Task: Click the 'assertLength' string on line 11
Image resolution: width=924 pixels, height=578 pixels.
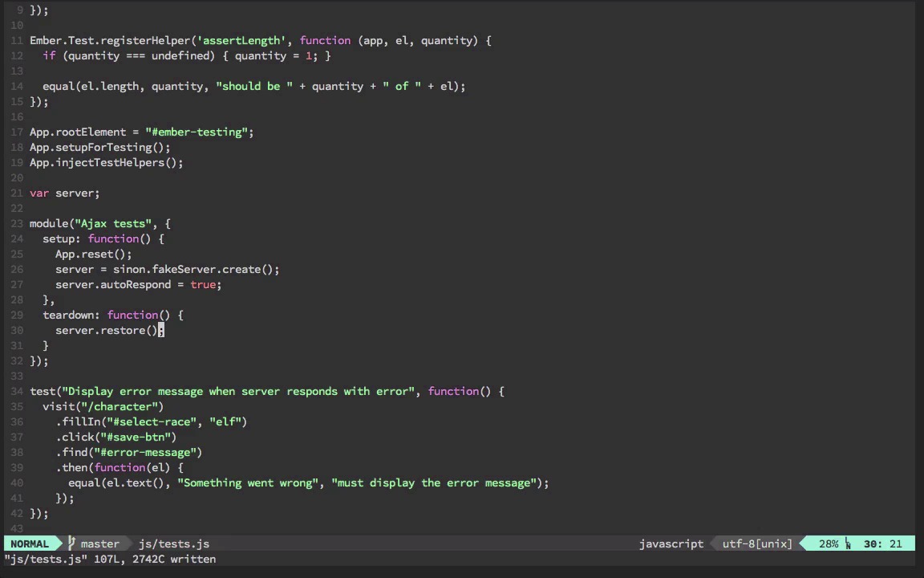Action: pos(241,41)
